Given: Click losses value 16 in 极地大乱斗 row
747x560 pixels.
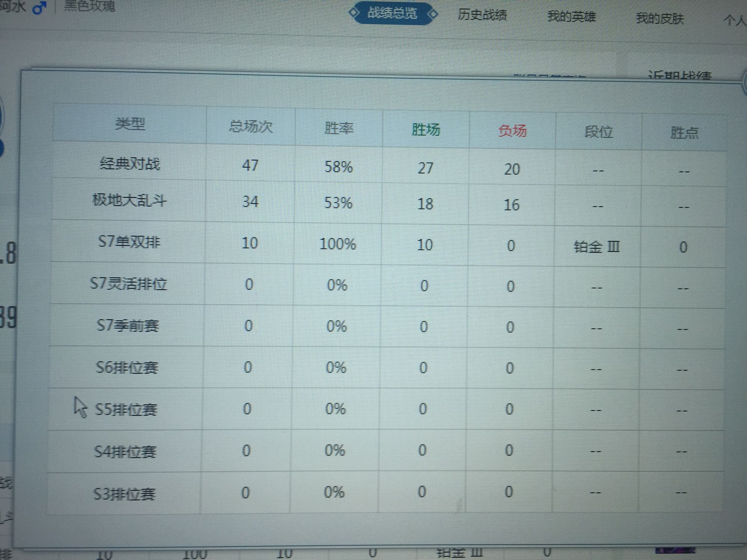Looking at the screenshot, I should coord(512,205).
